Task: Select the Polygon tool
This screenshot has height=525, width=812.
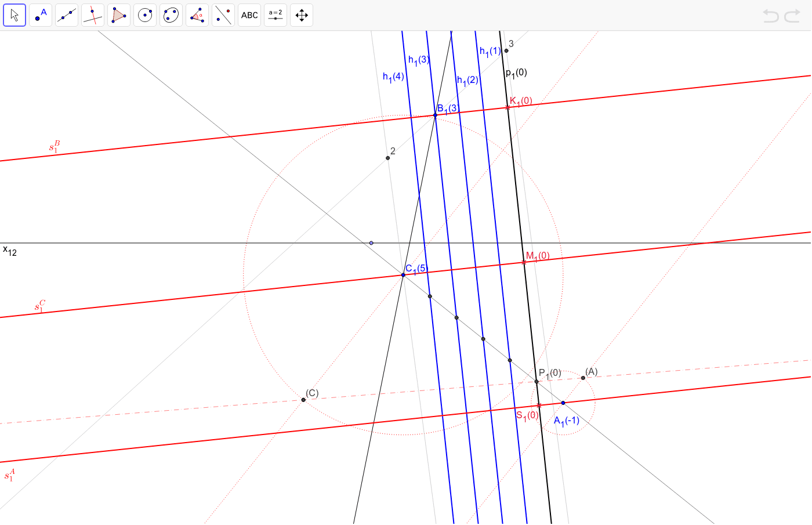Action: point(119,15)
